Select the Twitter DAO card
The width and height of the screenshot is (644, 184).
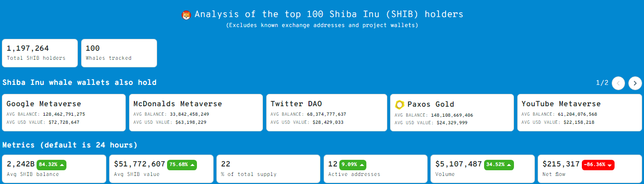pyautogui.click(x=327, y=112)
